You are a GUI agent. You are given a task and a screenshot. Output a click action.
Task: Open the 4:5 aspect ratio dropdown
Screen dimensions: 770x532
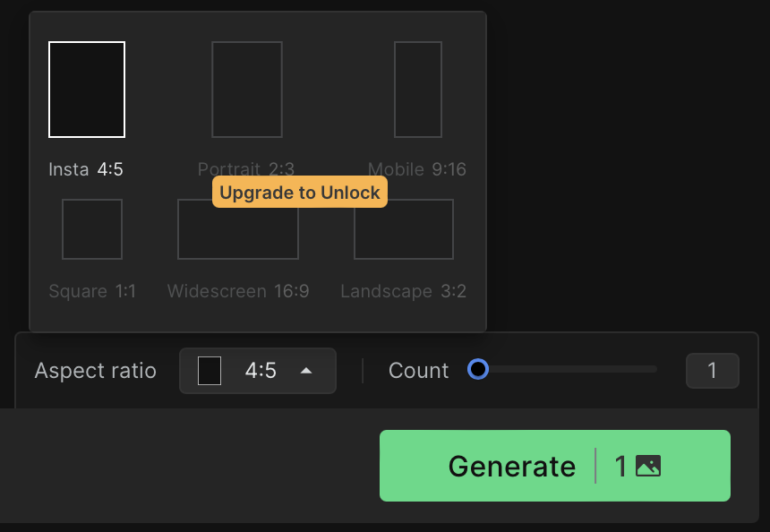[x=258, y=371]
